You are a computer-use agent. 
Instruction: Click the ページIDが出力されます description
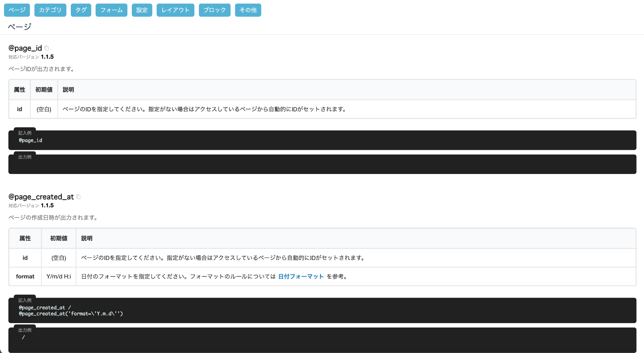coord(42,69)
